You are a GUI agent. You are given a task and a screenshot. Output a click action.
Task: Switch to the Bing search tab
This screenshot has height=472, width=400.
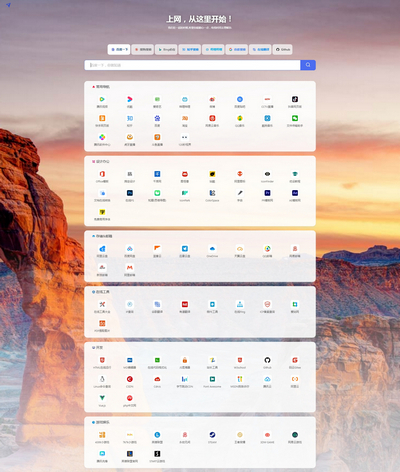pyautogui.click(x=166, y=49)
